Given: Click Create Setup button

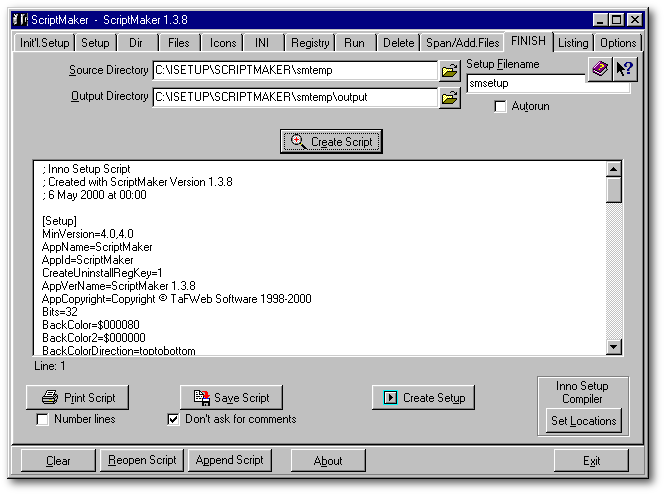Looking at the screenshot, I should point(423,397).
